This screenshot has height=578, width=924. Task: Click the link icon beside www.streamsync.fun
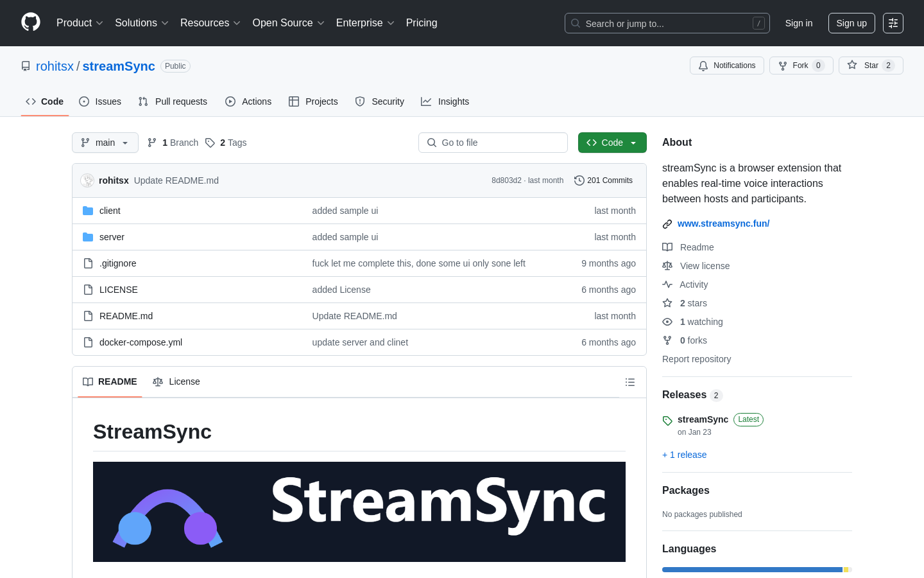[667, 224]
